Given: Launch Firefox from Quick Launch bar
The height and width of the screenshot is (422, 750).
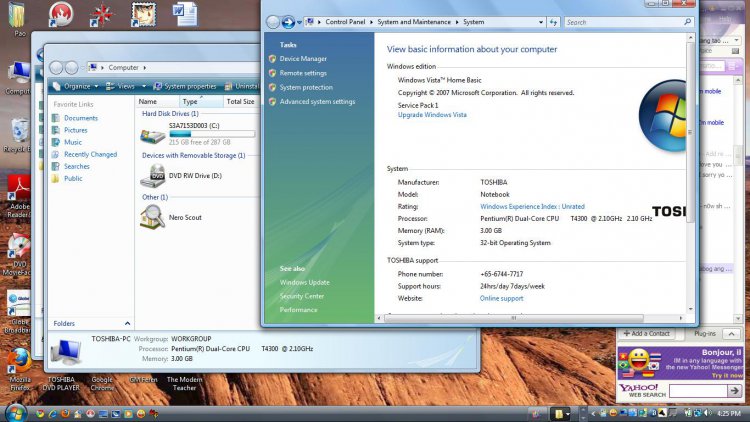Looking at the screenshot, I should tap(65, 413).
